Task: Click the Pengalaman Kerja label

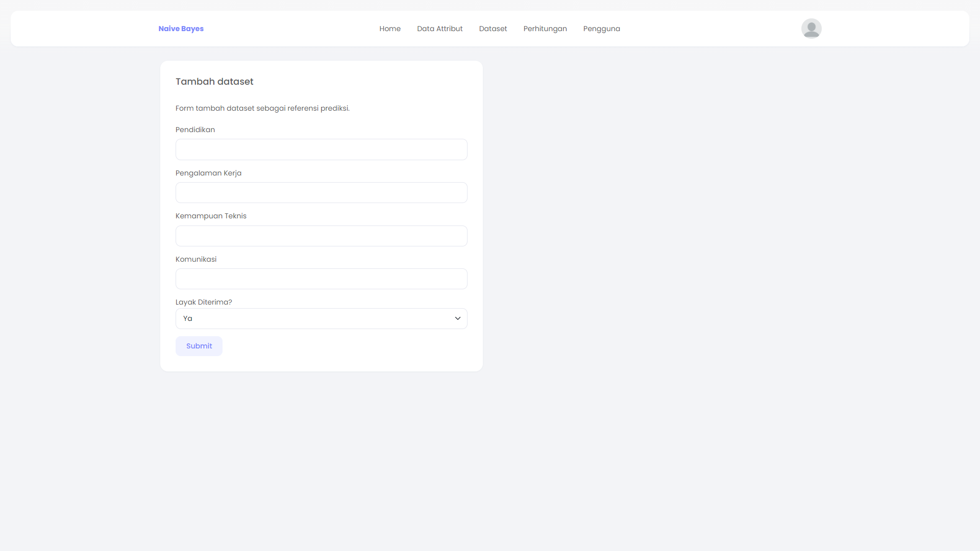Action: point(208,173)
